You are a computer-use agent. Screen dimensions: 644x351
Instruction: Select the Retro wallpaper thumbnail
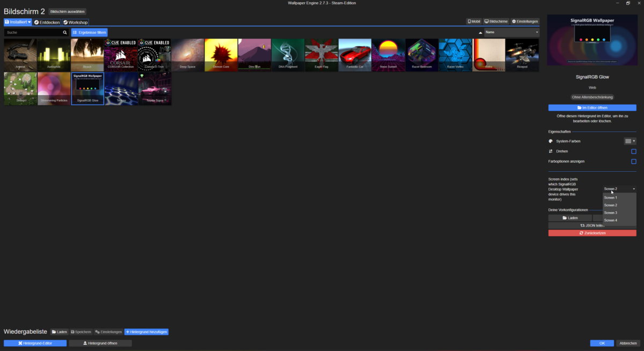[488, 55]
